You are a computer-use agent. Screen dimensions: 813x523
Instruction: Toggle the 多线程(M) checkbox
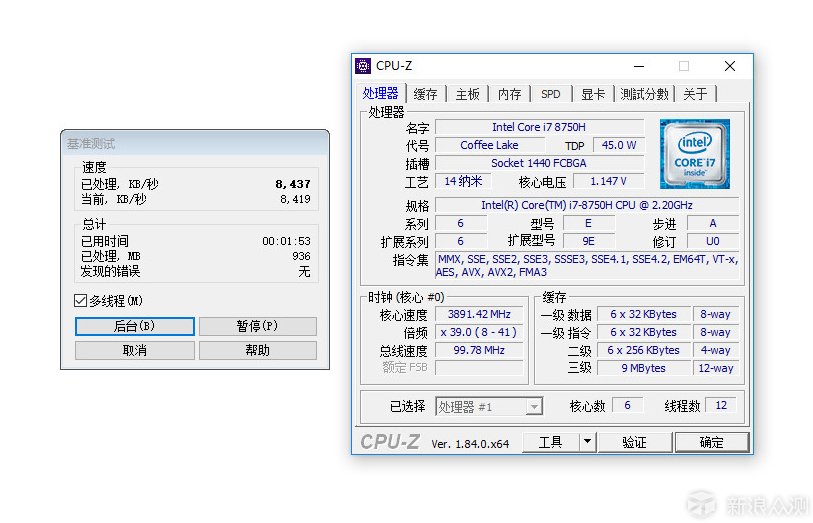80,301
